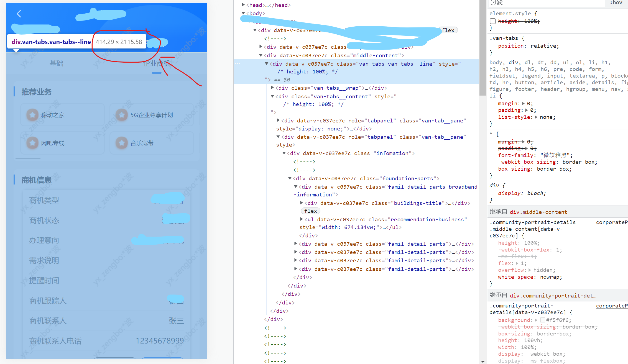
Task: Expand the overflow shorthand triangle
Action: pyautogui.click(x=530, y=270)
